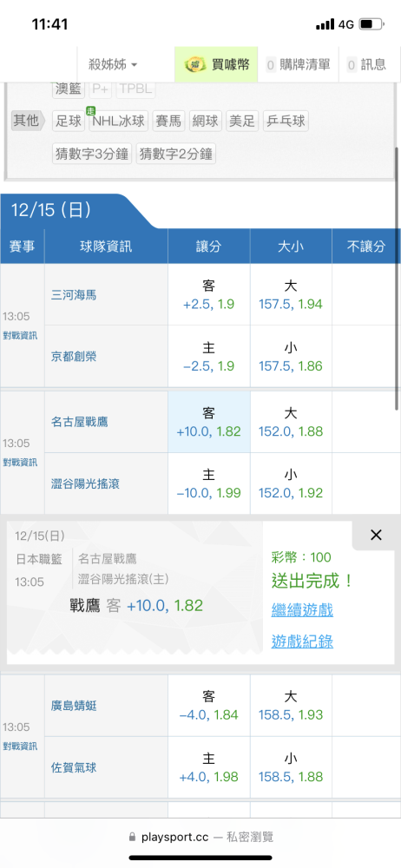Choose the 賽馬 category
This screenshot has height=868, width=401.
tap(169, 122)
